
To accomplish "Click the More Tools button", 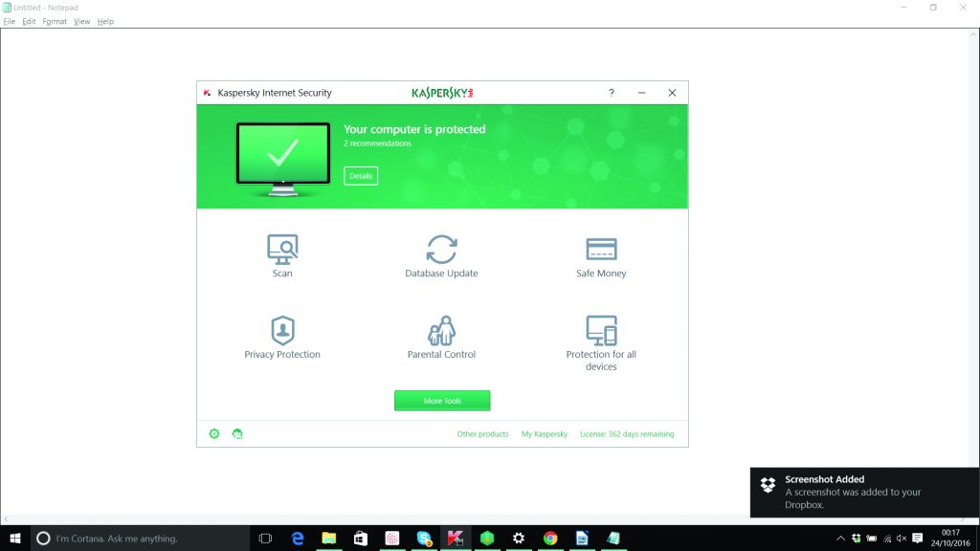I will coord(442,401).
